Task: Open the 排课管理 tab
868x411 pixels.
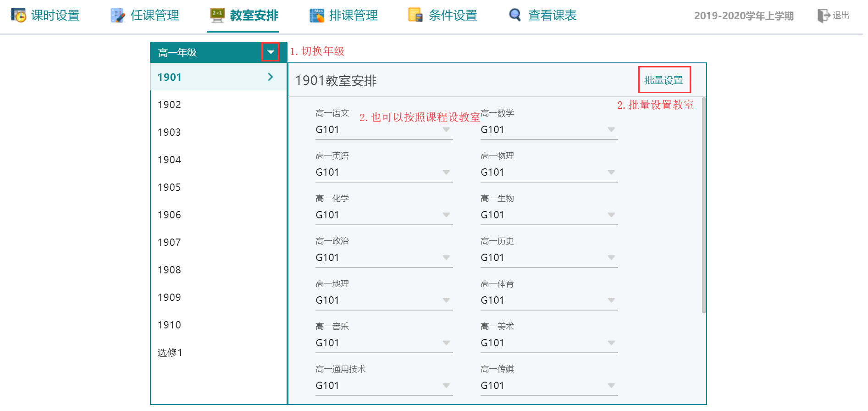Action: [343, 16]
